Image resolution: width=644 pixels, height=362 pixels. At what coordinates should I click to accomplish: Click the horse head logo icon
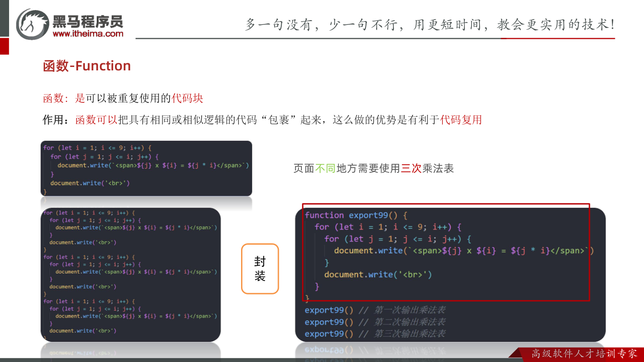click(33, 24)
